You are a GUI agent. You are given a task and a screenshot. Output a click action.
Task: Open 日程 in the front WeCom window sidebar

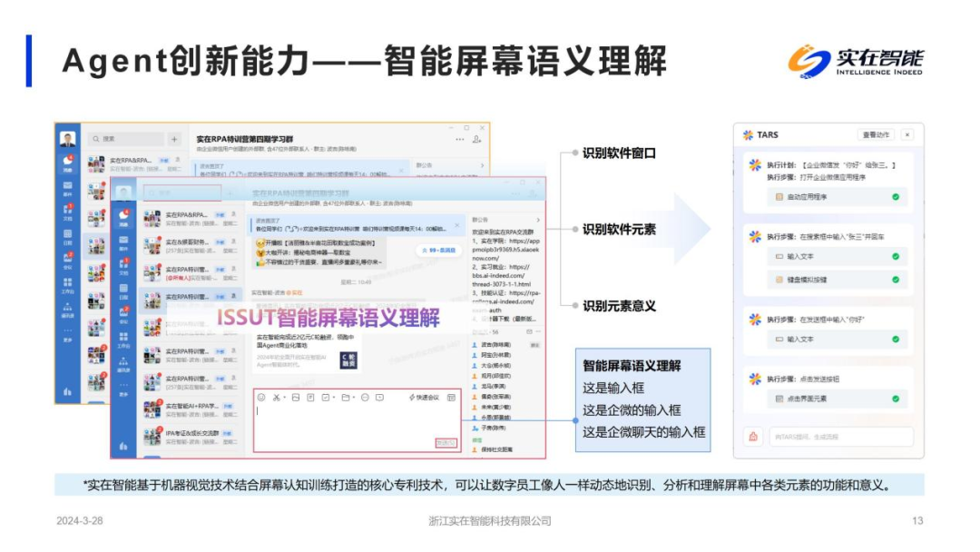[x=123, y=291]
